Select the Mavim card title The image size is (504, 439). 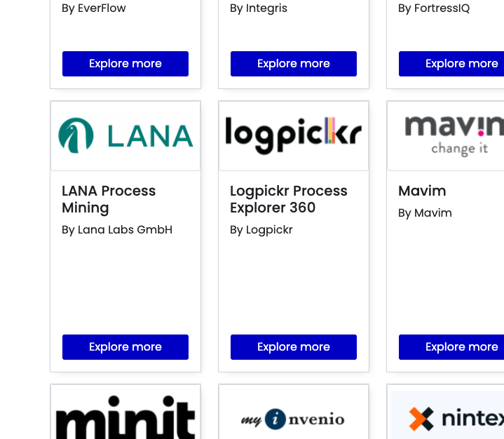[422, 191]
